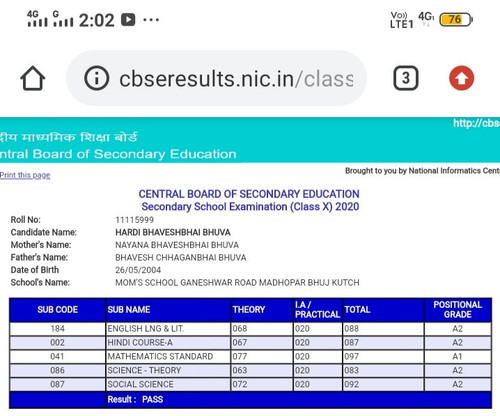Select Social Science theory marks 072

(x=262, y=384)
